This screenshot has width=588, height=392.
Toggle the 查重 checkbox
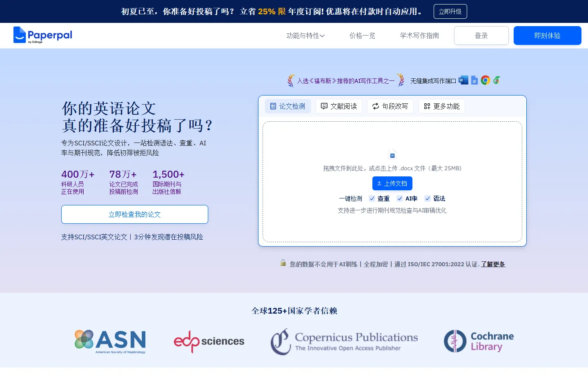[372, 198]
